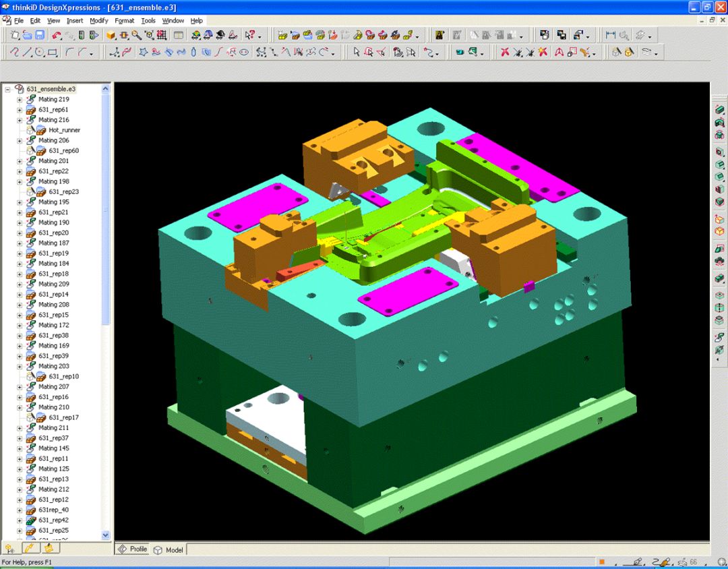Expand the Mating 219 tree node
The height and width of the screenshot is (569, 728).
[x=20, y=100]
